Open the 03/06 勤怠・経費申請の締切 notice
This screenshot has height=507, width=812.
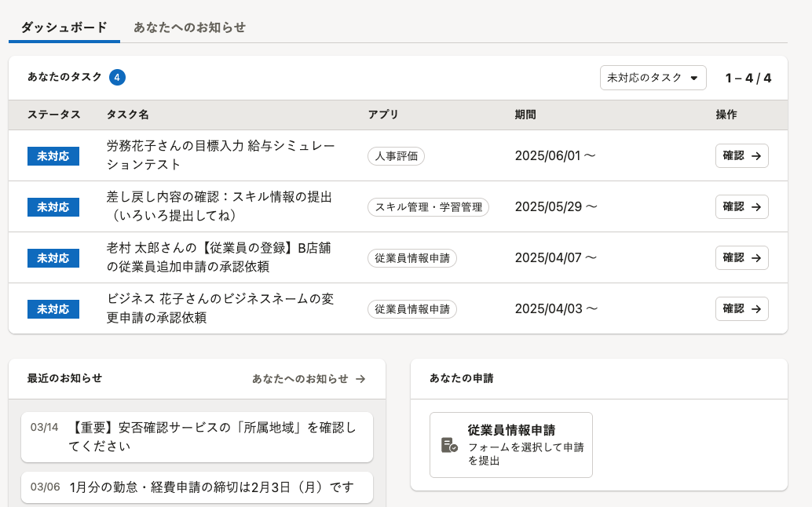(x=197, y=487)
